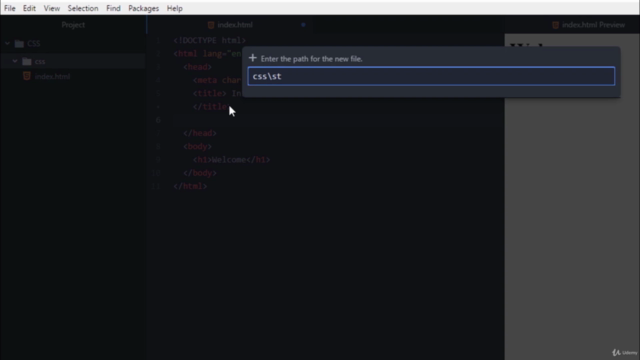640x360 pixels.
Task: Click line number 6 in gutter
Action: (158, 120)
